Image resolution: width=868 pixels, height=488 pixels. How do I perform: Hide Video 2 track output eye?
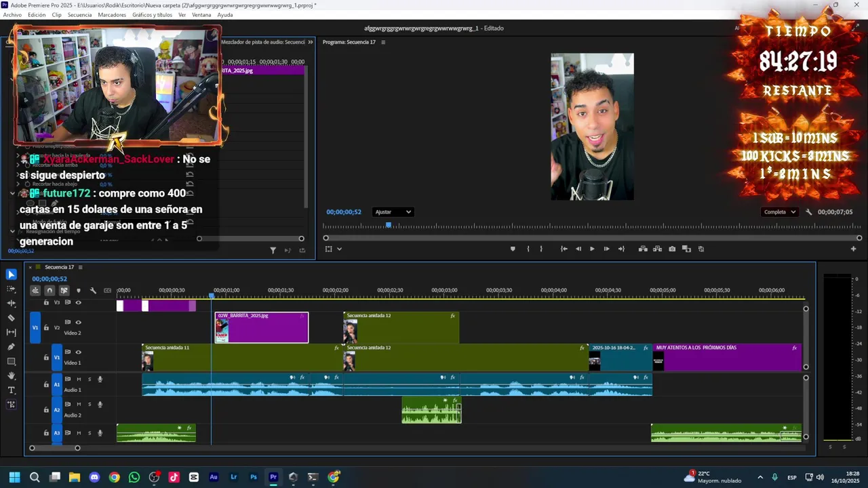pyautogui.click(x=78, y=323)
